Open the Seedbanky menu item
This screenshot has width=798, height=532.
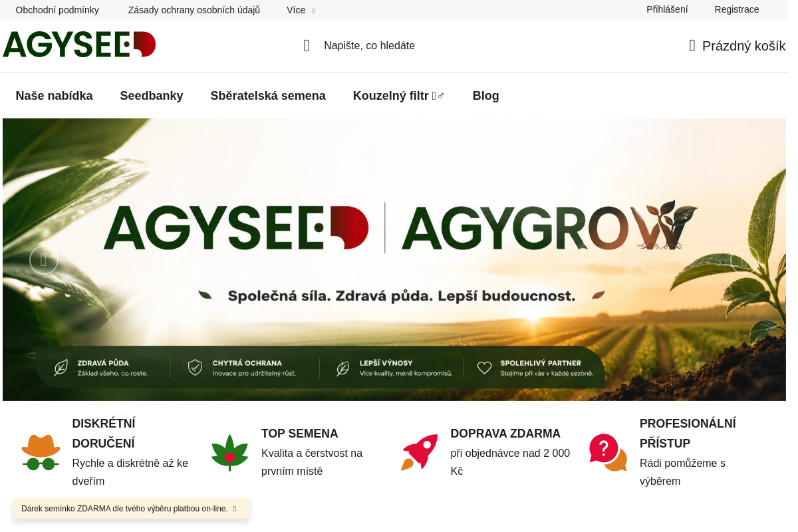coord(152,96)
